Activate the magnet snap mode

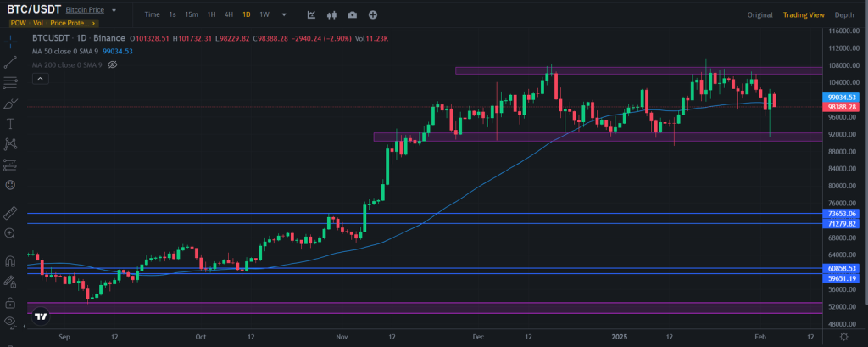click(x=10, y=261)
